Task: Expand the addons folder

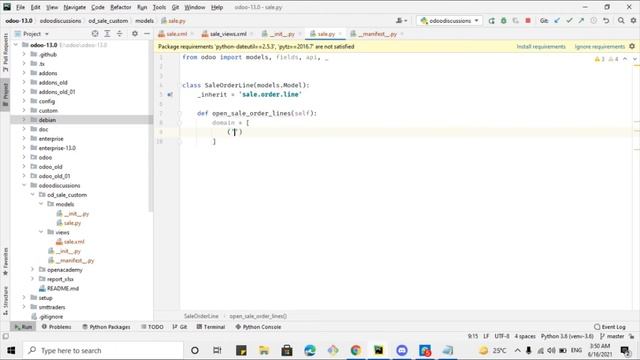Action: [x=24, y=73]
